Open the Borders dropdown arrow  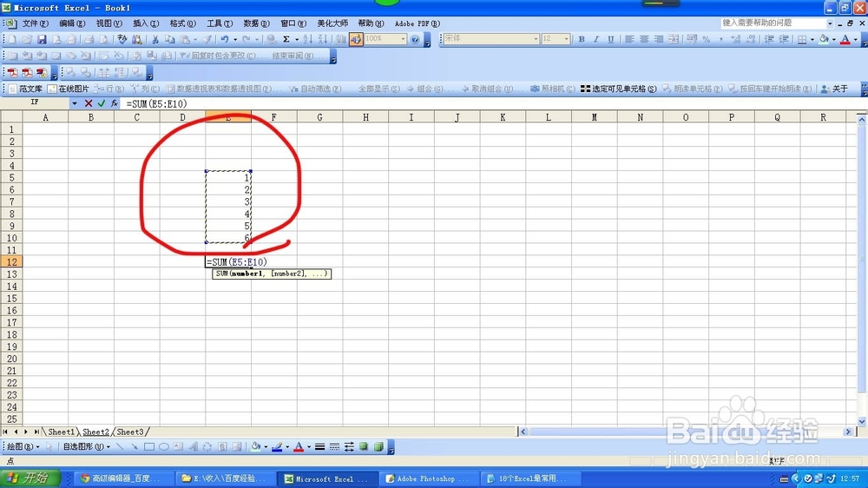812,39
